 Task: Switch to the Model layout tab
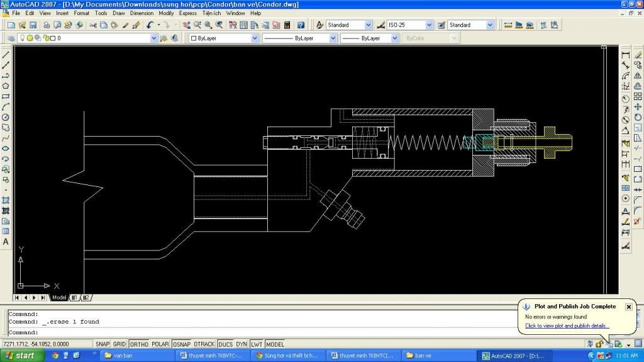click(58, 297)
